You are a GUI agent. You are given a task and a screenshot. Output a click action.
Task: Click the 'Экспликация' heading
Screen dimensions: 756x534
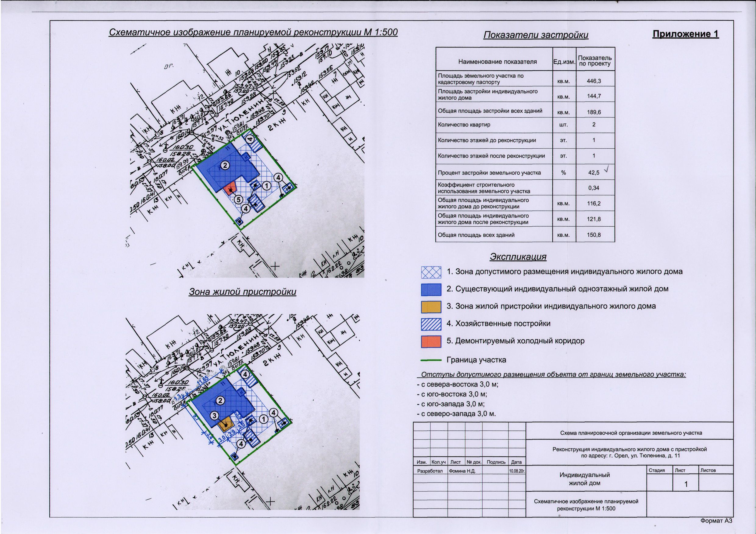518,256
